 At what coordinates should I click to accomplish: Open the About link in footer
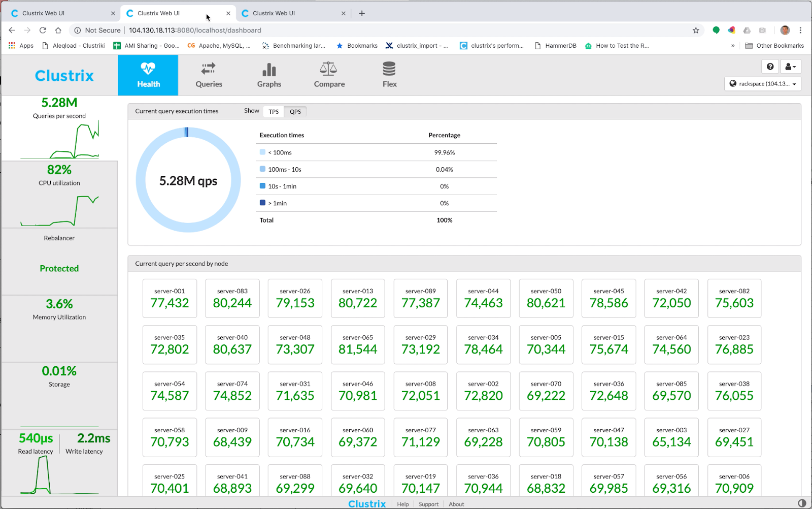pos(456,504)
